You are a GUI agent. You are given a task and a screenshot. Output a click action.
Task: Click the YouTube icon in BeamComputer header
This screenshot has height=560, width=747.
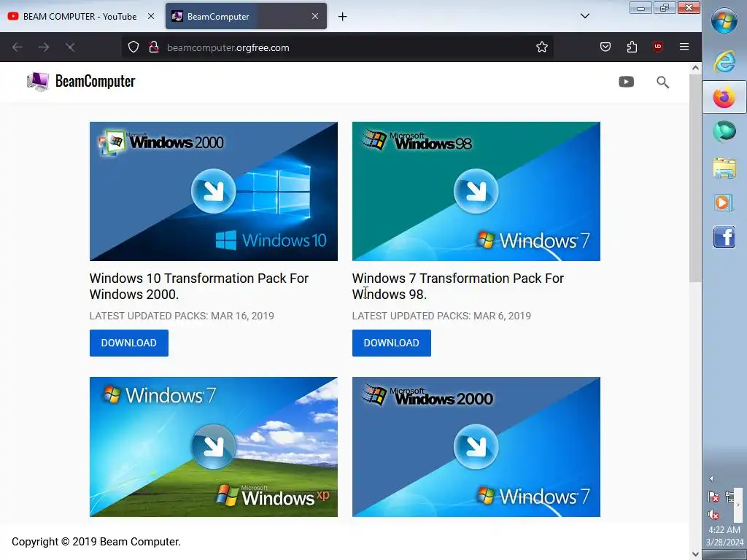[626, 82]
